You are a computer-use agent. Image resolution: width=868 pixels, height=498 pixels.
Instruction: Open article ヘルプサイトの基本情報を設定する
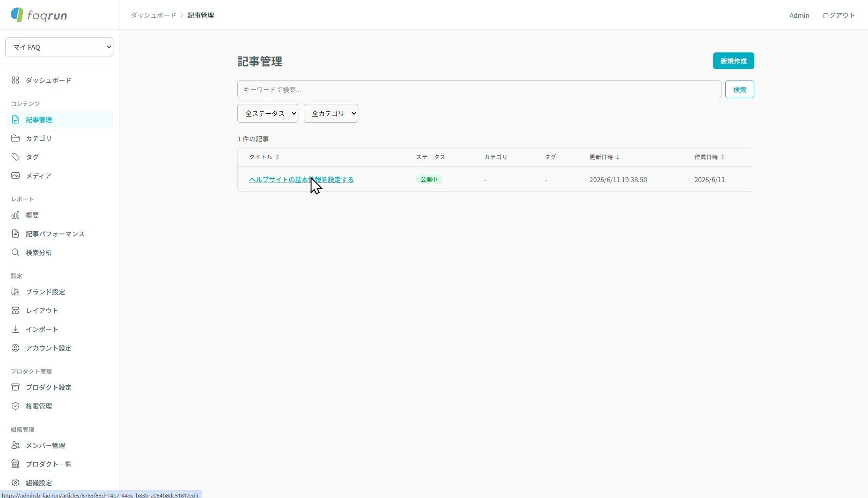click(302, 180)
